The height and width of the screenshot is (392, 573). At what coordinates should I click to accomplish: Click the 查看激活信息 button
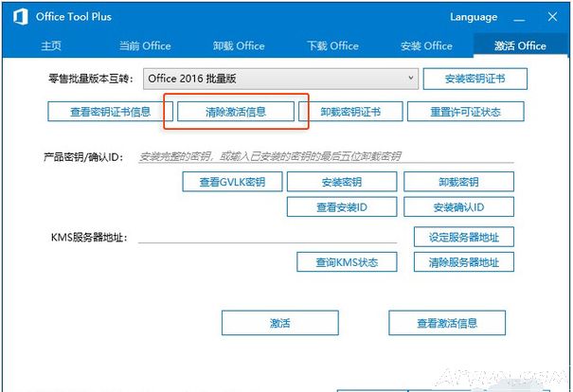447,323
